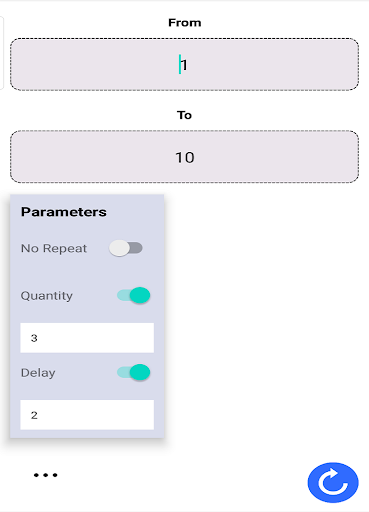Click the No Repeat label text
The height and width of the screenshot is (512, 369).
[54, 248]
